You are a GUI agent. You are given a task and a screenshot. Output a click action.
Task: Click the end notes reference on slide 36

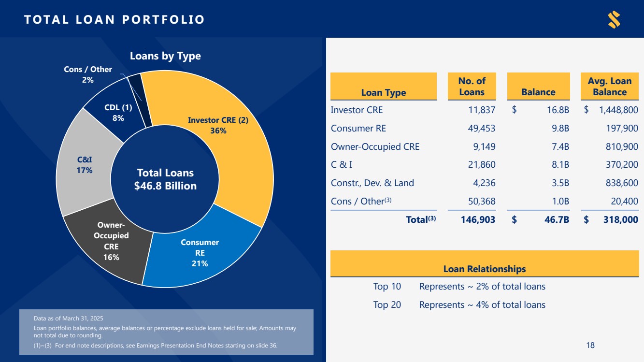pos(156,346)
